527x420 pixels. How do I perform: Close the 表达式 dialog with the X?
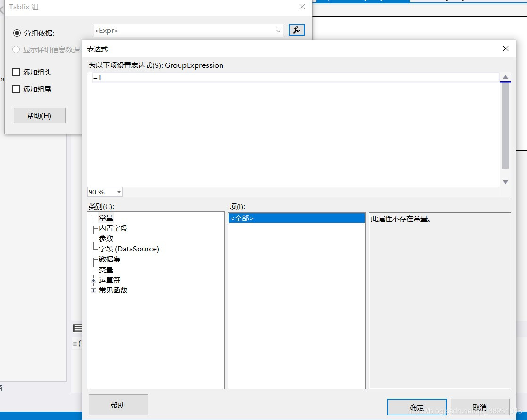point(505,48)
